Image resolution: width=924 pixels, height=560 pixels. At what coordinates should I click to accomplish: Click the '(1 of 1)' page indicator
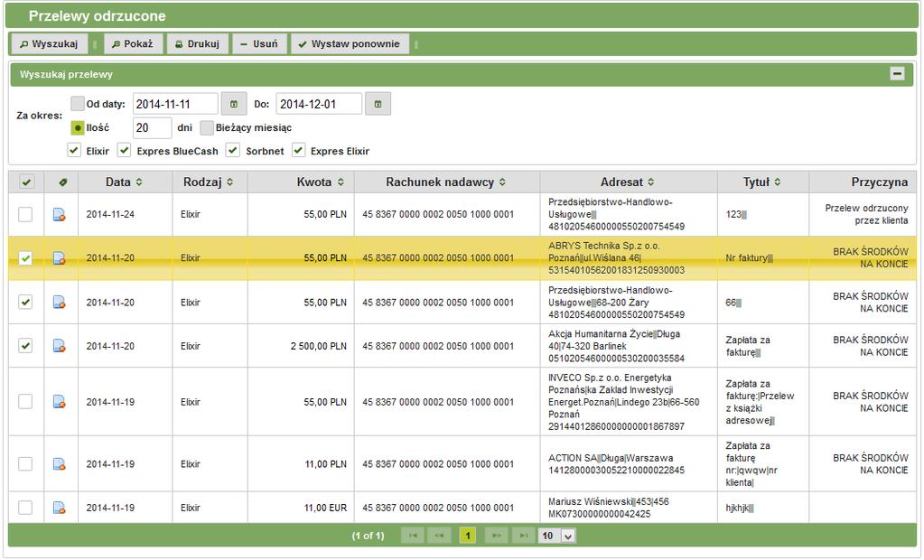(x=369, y=536)
